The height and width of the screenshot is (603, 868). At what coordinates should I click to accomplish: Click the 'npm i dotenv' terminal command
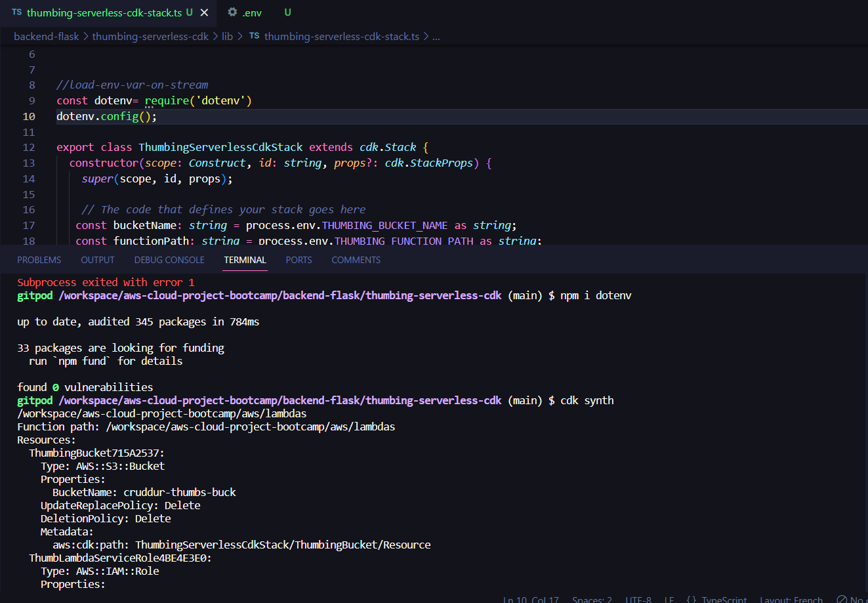[596, 296]
